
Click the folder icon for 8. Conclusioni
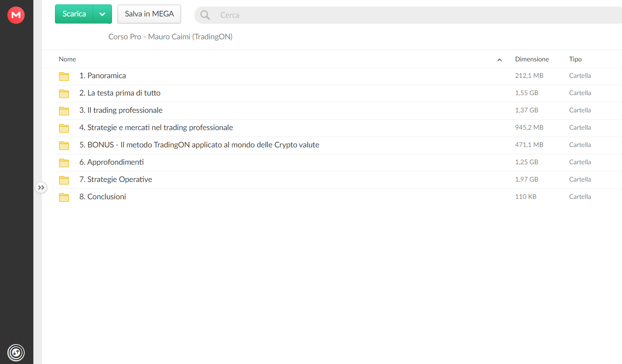tap(64, 198)
